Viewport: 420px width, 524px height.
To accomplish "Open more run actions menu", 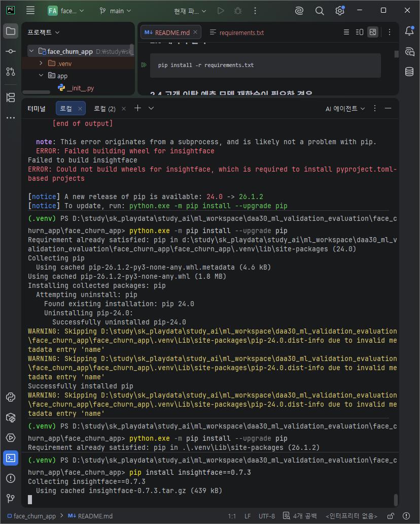I will (255, 11).
